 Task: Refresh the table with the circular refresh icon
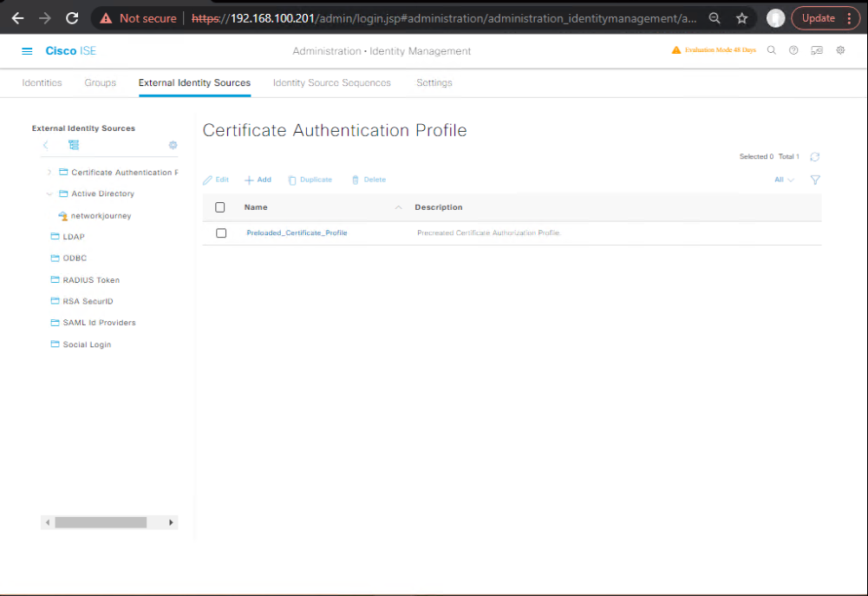815,157
